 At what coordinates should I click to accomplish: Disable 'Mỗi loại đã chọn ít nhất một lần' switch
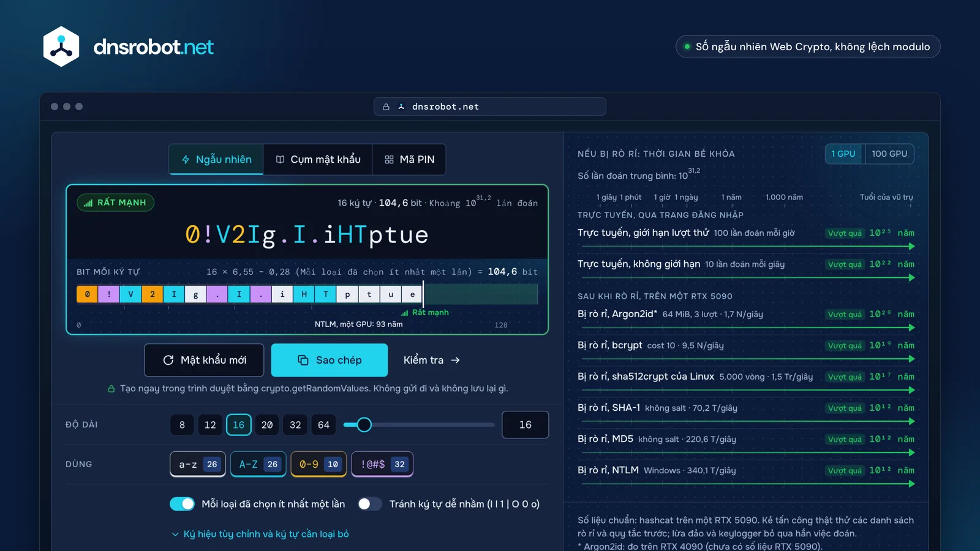[x=182, y=504]
